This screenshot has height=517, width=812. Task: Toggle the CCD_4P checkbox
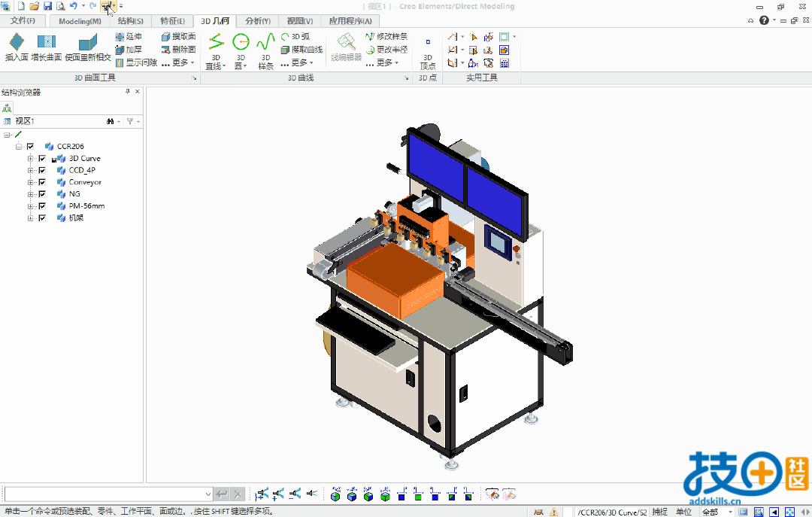point(42,170)
